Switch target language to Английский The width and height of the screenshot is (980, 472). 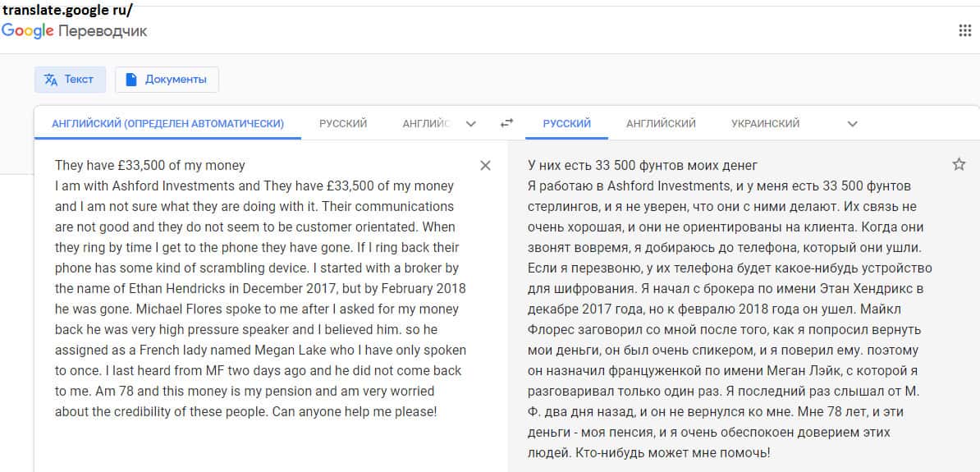click(661, 123)
